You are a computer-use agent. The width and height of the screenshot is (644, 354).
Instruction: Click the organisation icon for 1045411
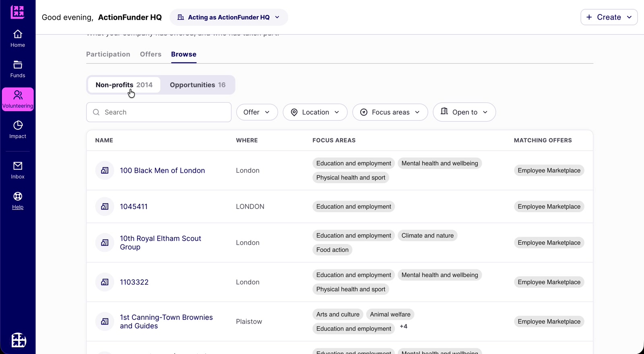pos(105,207)
